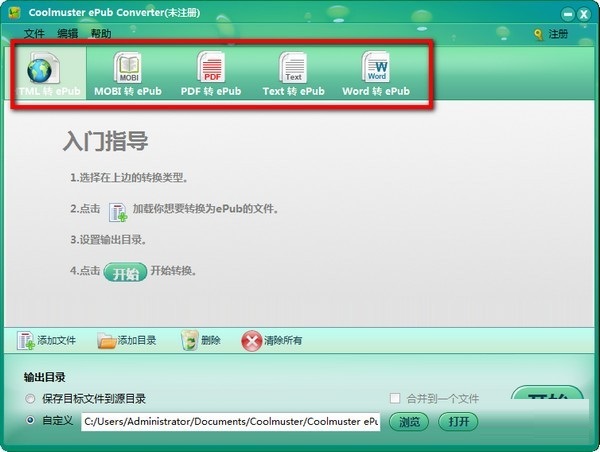Click text 加载你想要转换为ePub的文件
The image size is (600, 452).
pyautogui.click(x=205, y=209)
